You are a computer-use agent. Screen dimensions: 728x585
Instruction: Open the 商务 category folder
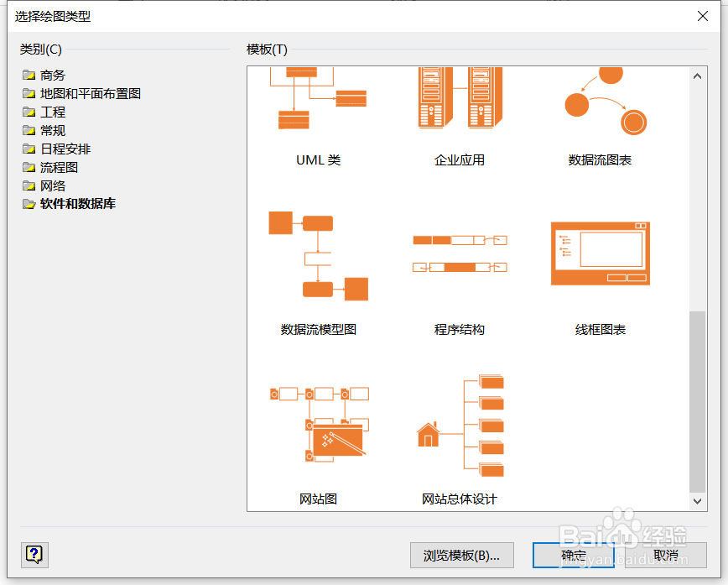tap(50, 75)
